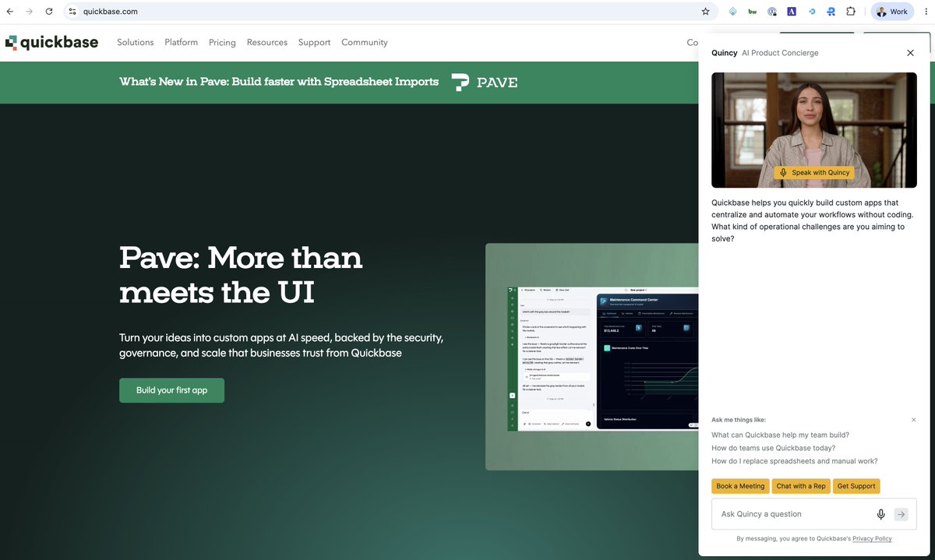This screenshot has height=560, width=935.
Task: Open the Pricing page
Action: tap(222, 42)
